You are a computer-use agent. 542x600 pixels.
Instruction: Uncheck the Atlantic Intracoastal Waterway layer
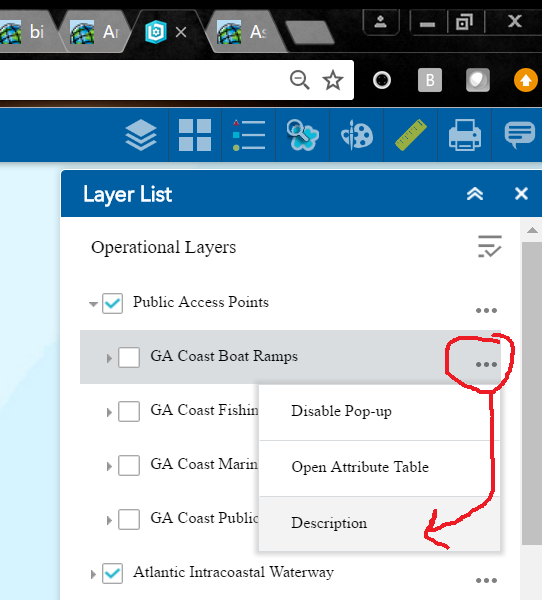click(x=113, y=573)
